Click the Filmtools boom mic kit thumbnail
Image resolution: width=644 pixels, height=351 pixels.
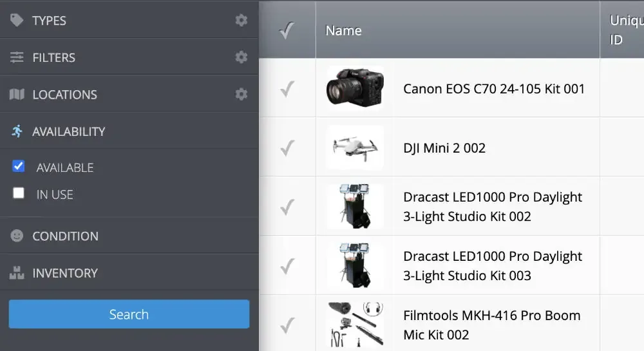pos(355,324)
